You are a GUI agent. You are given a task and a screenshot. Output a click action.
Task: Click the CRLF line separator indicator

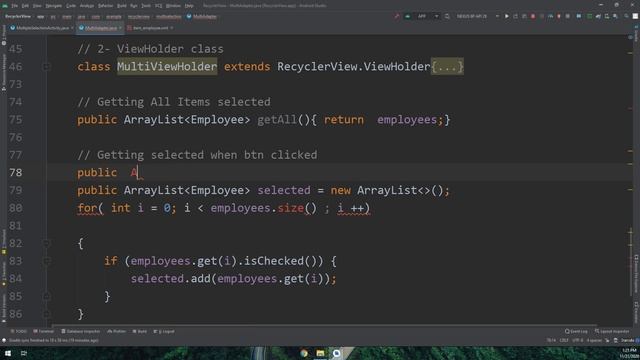(x=564, y=340)
